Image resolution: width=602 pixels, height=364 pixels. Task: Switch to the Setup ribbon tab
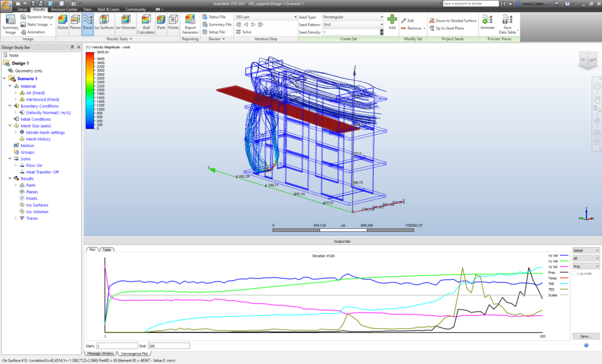coord(22,10)
